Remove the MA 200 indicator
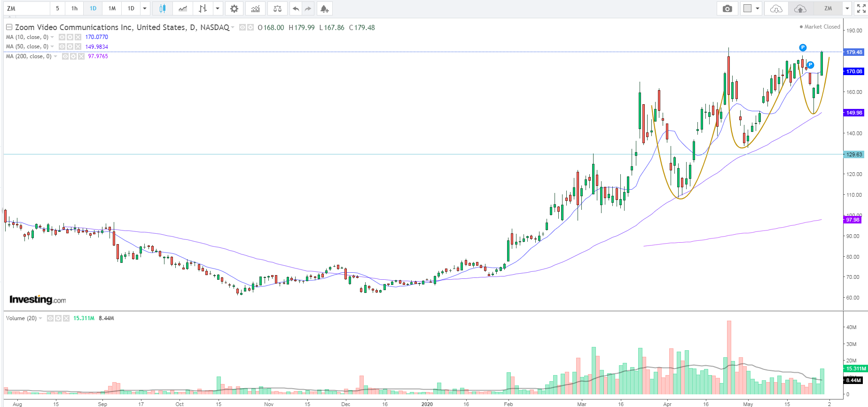Image resolution: width=868 pixels, height=407 pixels. click(x=81, y=56)
